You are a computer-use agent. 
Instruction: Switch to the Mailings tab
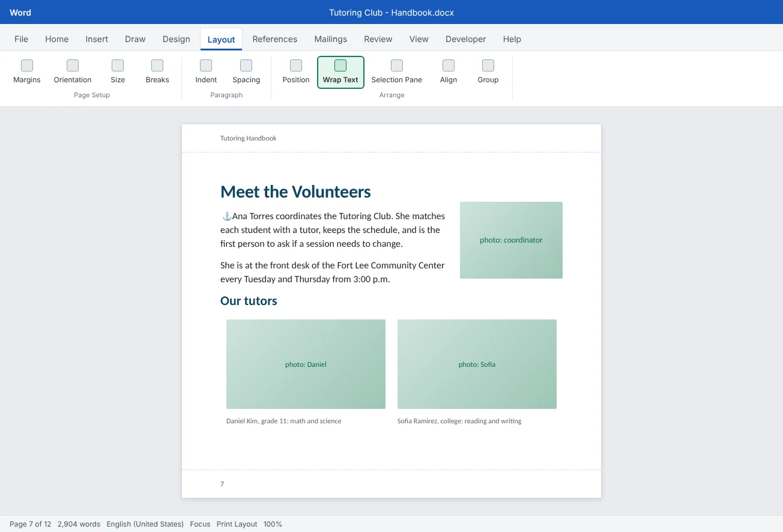[x=331, y=39]
